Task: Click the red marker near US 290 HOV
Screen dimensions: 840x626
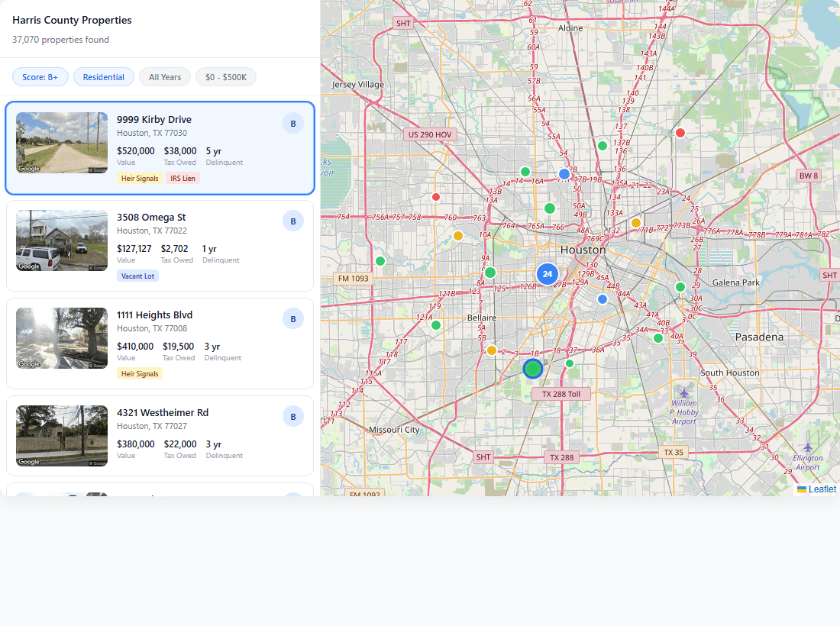Action: (x=436, y=197)
